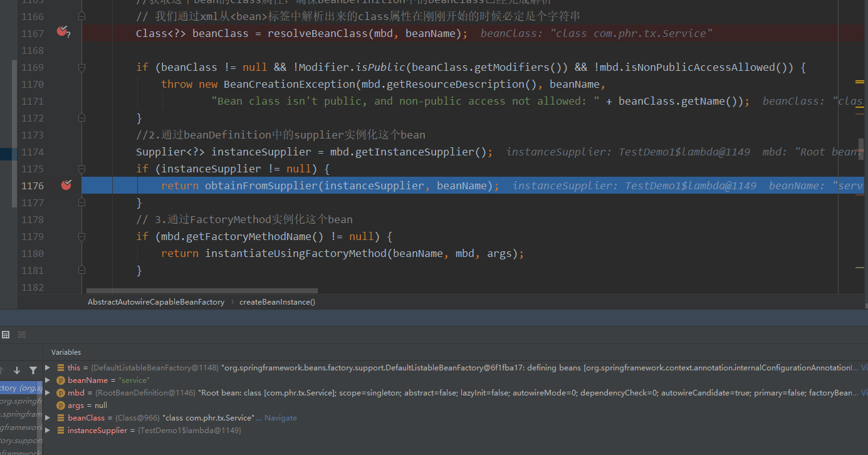This screenshot has height=455, width=868.
Task: Select the {TestDemo1$lambda@1149} value text
Action: (x=189, y=431)
